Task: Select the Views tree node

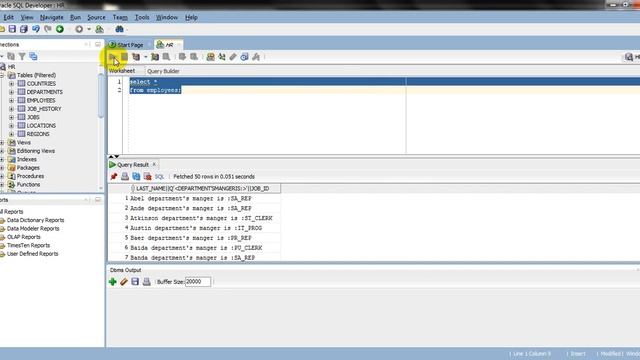Action: click(x=24, y=142)
